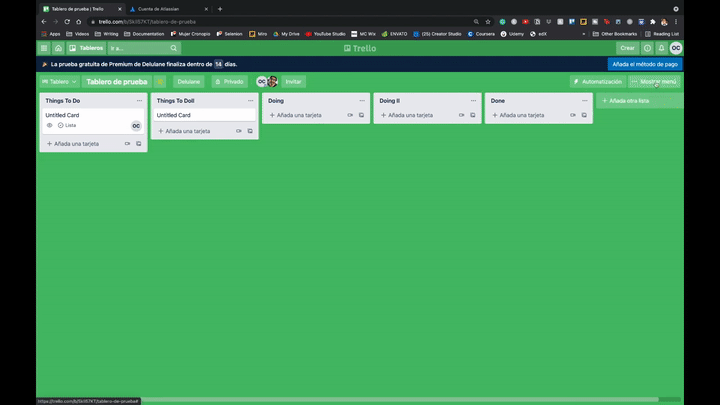Click the Lista checklist badge on the card
The width and height of the screenshot is (720, 405).
(x=67, y=125)
